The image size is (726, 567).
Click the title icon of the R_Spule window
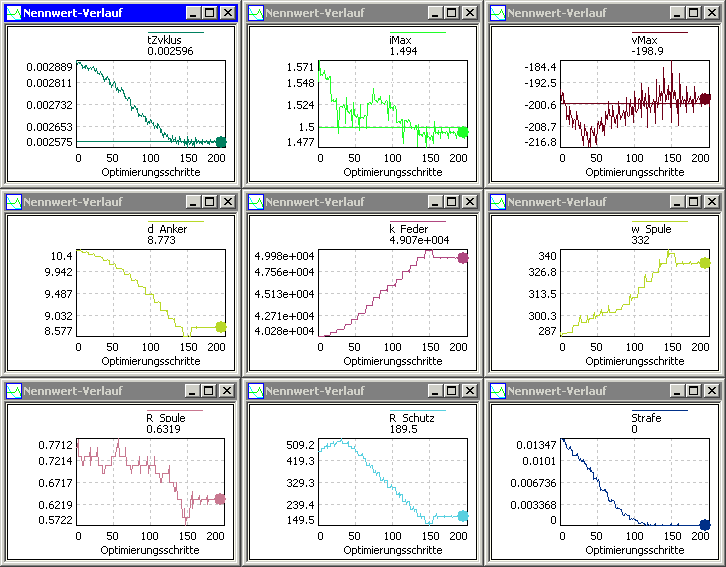point(13,390)
